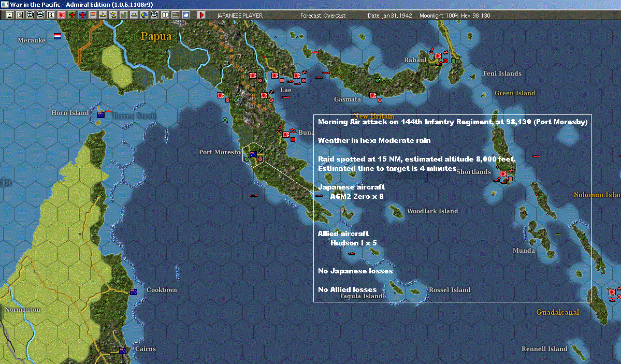621x364 pixels.
Task: Click the Forecast: Overcast status text
Action: tap(323, 16)
